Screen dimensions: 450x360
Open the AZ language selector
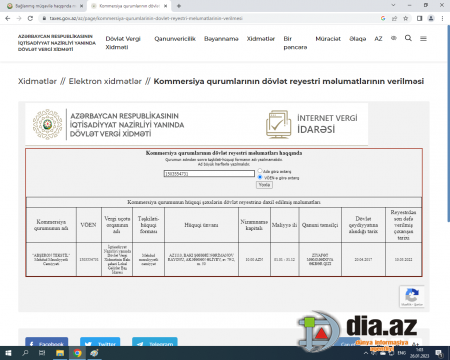click(x=378, y=39)
